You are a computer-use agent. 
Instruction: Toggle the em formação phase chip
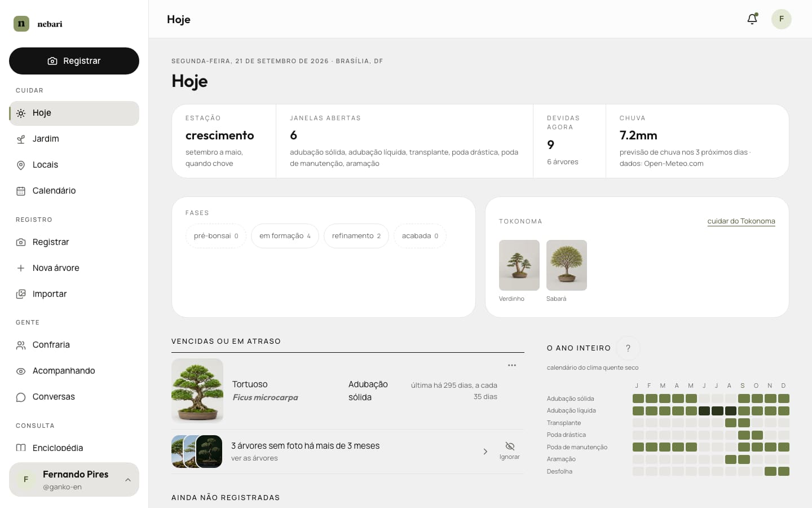click(x=285, y=236)
